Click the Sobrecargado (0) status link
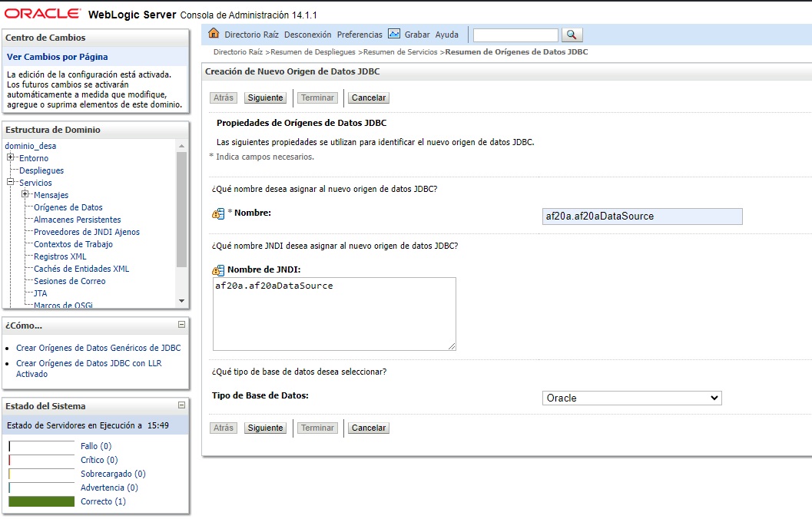This screenshot has width=812, height=519. coord(113,474)
